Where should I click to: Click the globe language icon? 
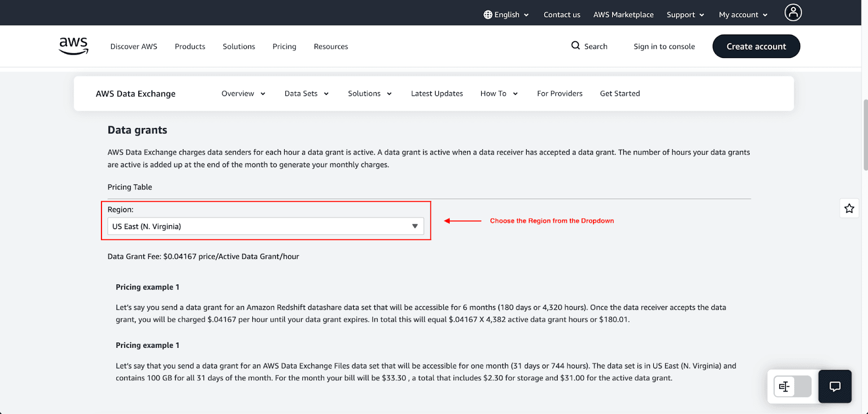(488, 15)
